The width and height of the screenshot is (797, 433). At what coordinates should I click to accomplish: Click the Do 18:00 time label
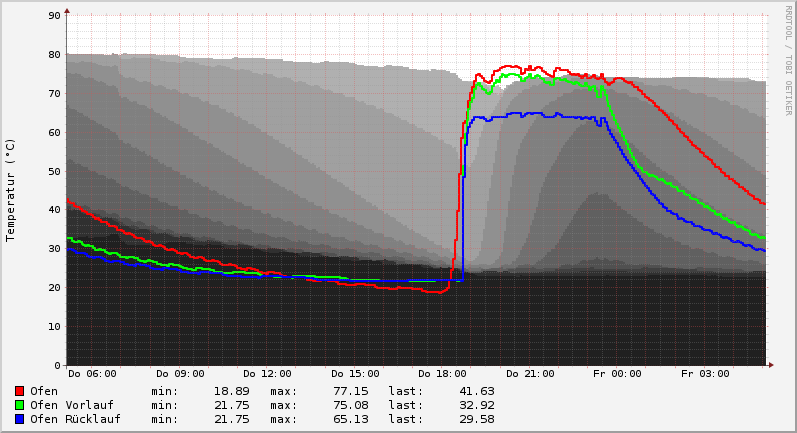click(442, 374)
